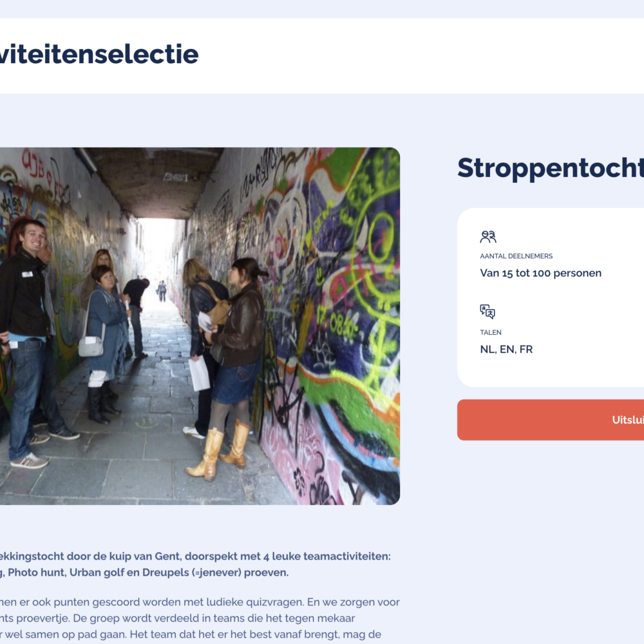Click the smiling man in the black jacket
This screenshot has width=644, height=644.
pos(26,290)
